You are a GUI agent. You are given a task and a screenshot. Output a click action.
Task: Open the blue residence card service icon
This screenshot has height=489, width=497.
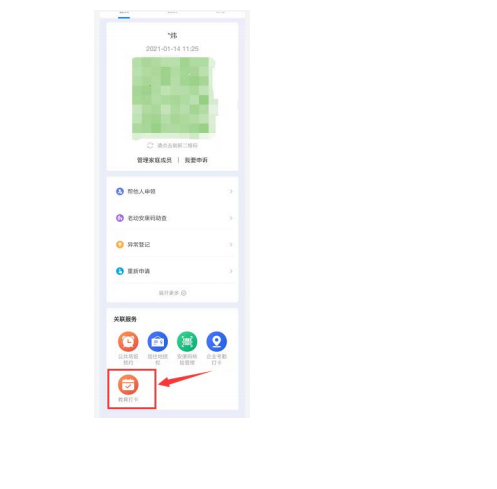[158, 341]
